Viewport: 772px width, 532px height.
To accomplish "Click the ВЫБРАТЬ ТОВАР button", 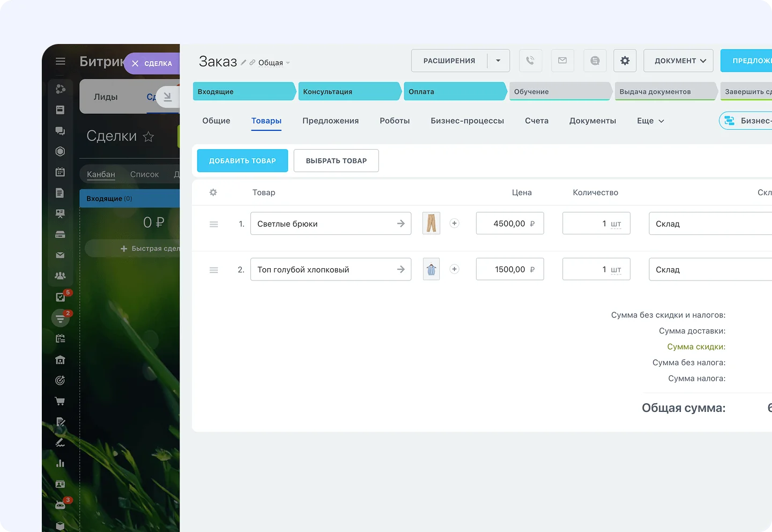I will pyautogui.click(x=336, y=161).
